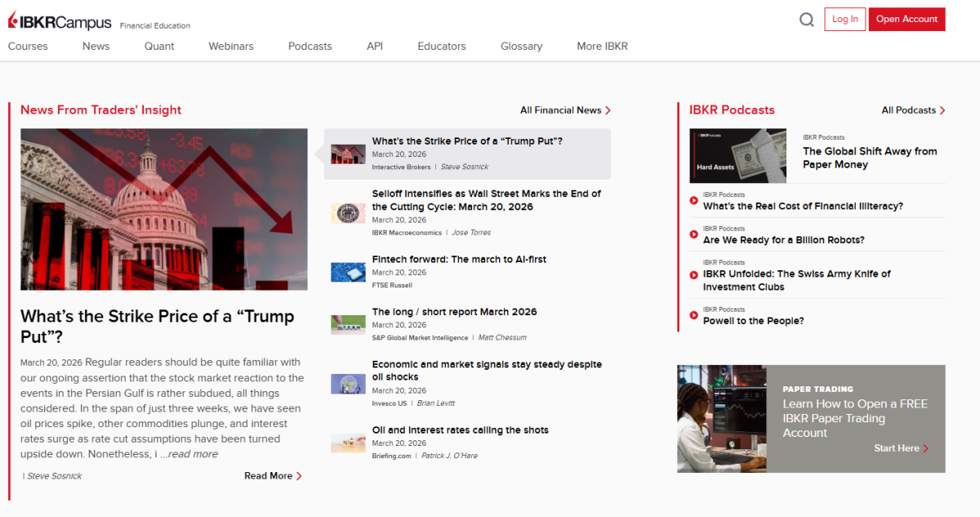Click author Steve Sosnick in news list
Image resolution: width=980 pixels, height=517 pixels.
click(465, 167)
